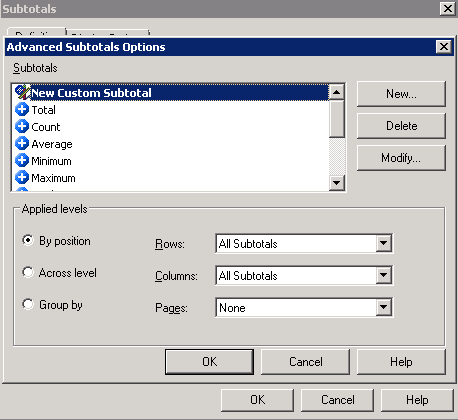This screenshot has width=458, height=420.
Task: Click the plus icon beside Minimum
Action: (22, 160)
